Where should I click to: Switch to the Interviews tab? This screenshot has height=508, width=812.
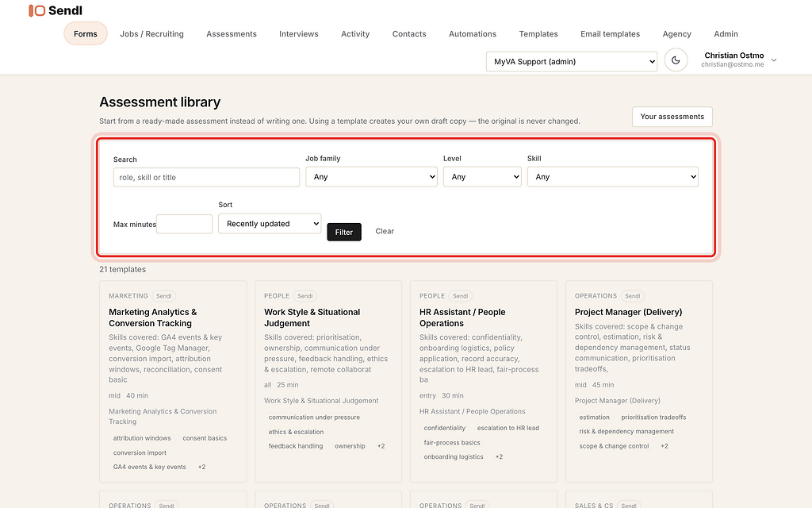[299, 33]
